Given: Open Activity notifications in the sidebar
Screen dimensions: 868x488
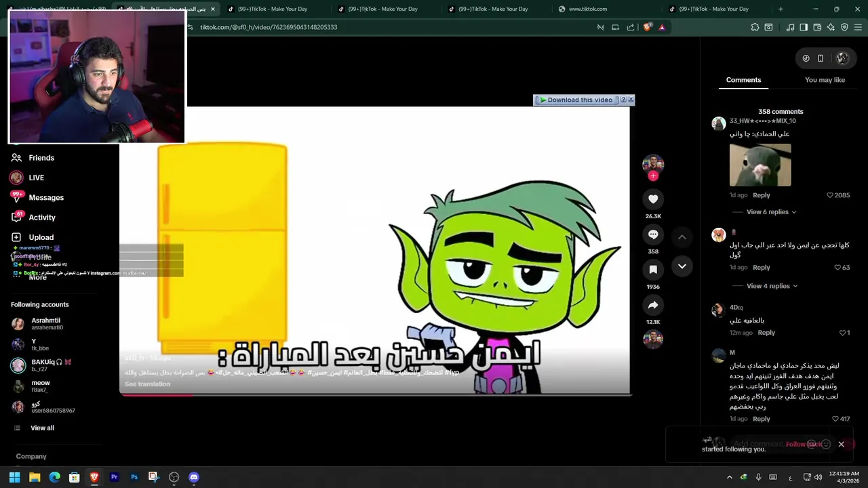Looking at the screenshot, I should pos(42,218).
